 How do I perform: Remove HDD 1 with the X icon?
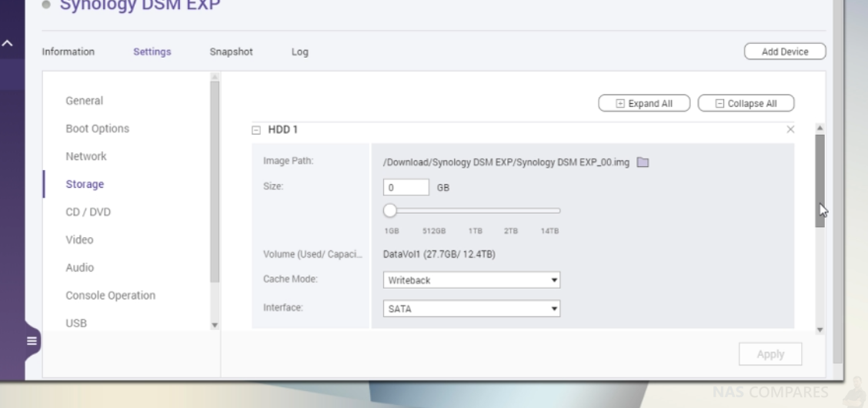(x=790, y=129)
